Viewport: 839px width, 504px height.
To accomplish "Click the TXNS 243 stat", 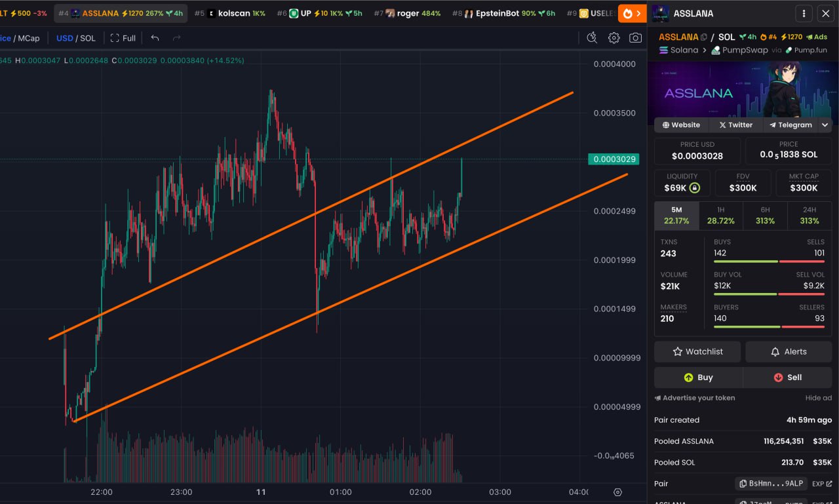I will 669,248.
